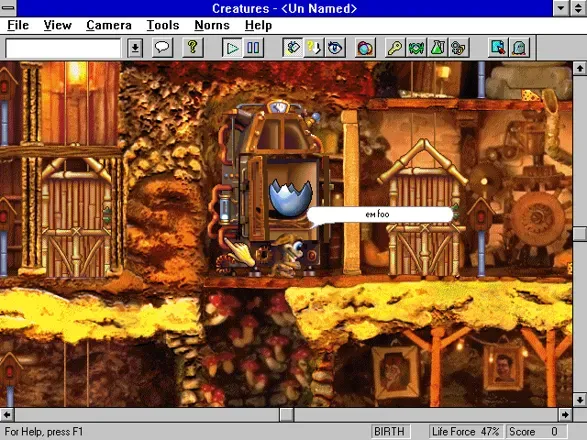Click the horizontal scrollbar thumb

[x=287, y=415]
